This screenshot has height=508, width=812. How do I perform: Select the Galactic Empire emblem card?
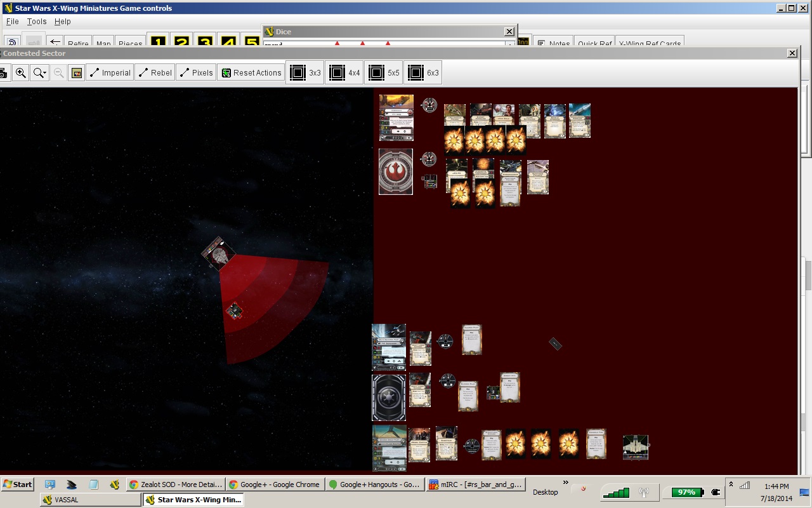[388, 398]
